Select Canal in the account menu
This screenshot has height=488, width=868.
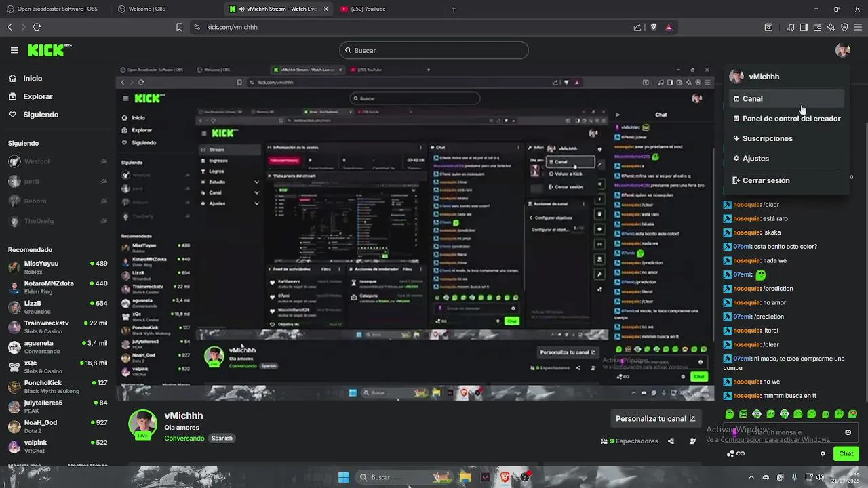click(x=787, y=99)
